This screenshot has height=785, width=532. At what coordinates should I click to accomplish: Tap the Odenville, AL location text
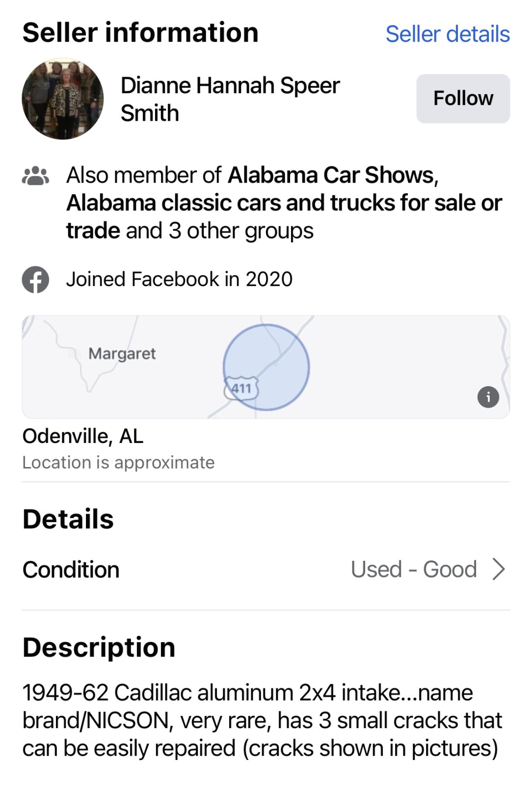[83, 436]
